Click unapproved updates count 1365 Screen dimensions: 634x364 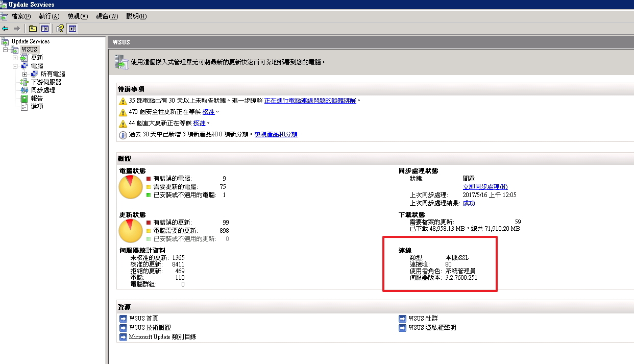click(x=178, y=258)
